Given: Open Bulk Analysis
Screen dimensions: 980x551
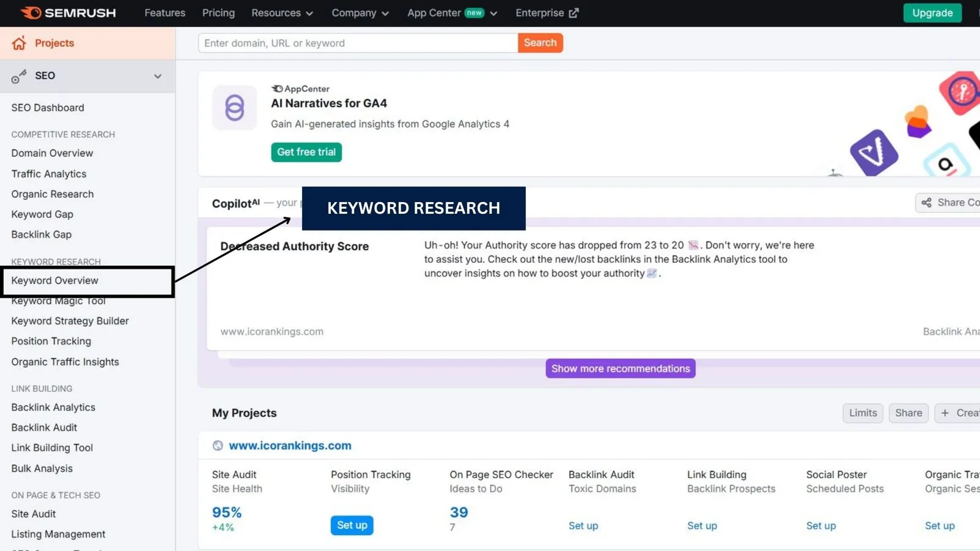Looking at the screenshot, I should [x=42, y=468].
